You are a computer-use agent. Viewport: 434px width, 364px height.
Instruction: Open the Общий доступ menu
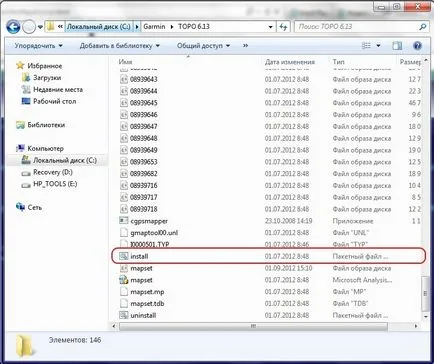tap(203, 46)
